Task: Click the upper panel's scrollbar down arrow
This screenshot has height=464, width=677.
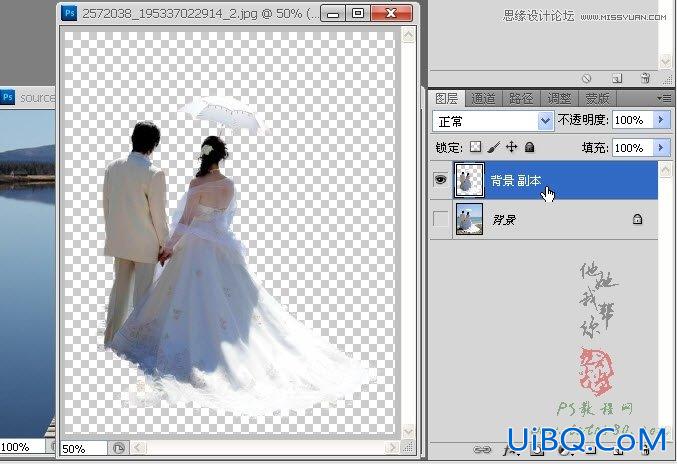Action: click(x=665, y=62)
